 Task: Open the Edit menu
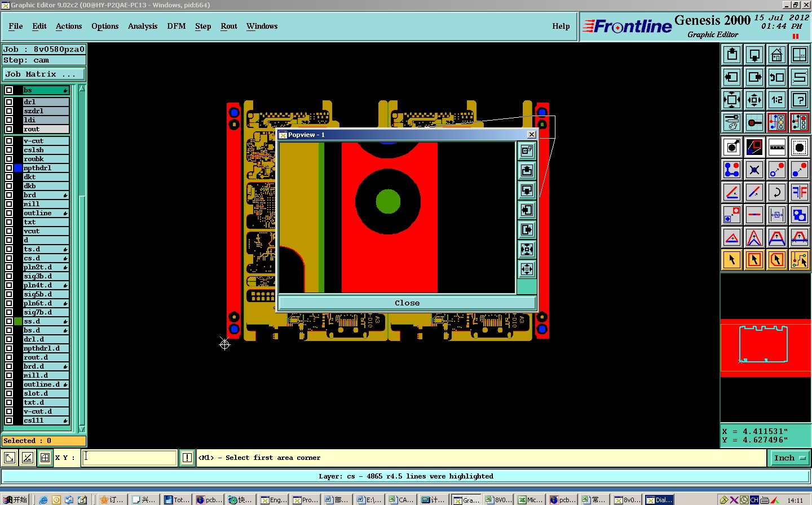tap(39, 26)
